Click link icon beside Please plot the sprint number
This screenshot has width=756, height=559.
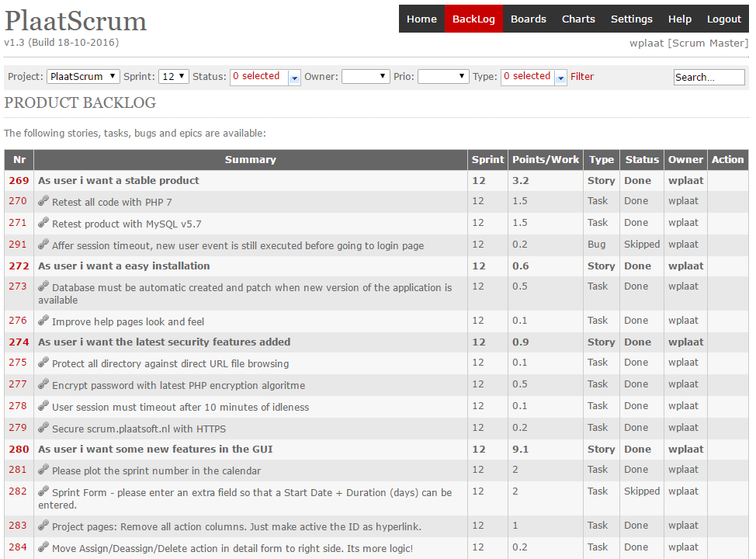tap(43, 469)
